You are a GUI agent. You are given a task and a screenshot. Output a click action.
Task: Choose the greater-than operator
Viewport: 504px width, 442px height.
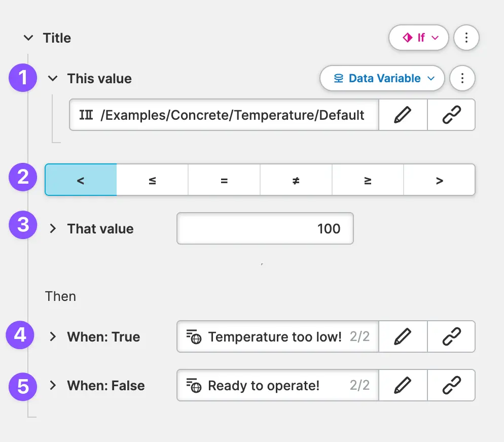[x=439, y=180]
